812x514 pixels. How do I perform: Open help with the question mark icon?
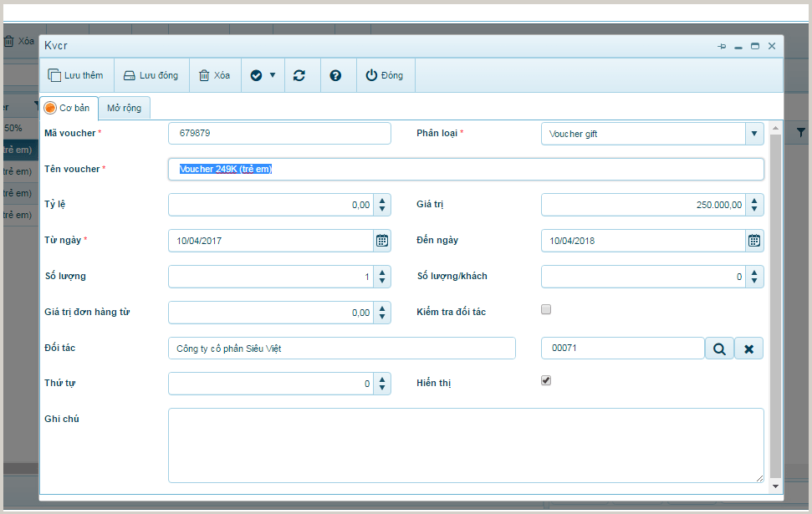point(335,75)
